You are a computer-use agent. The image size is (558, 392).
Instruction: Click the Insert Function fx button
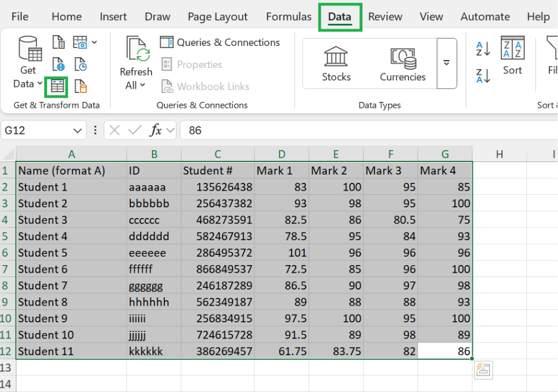pos(156,130)
